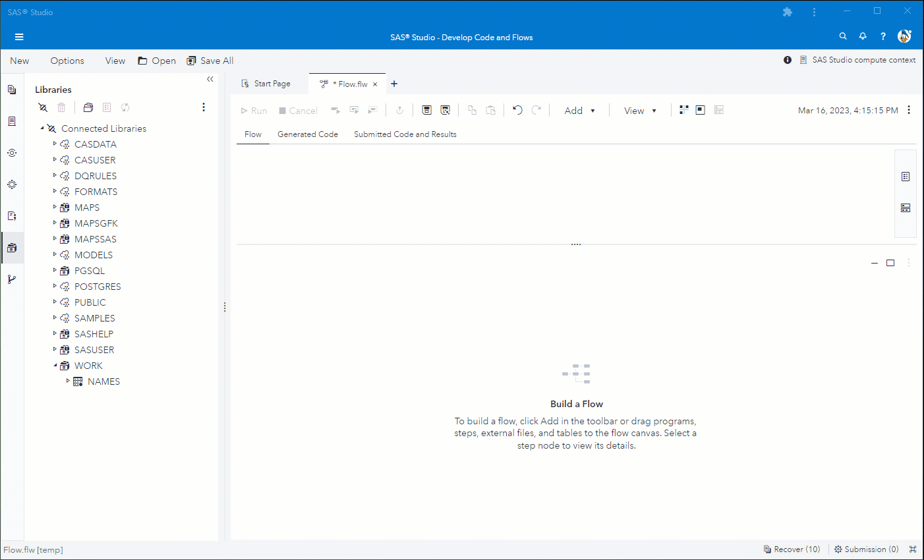This screenshot has width=924, height=560.
Task: Click the Save All button
Action: tap(210, 61)
